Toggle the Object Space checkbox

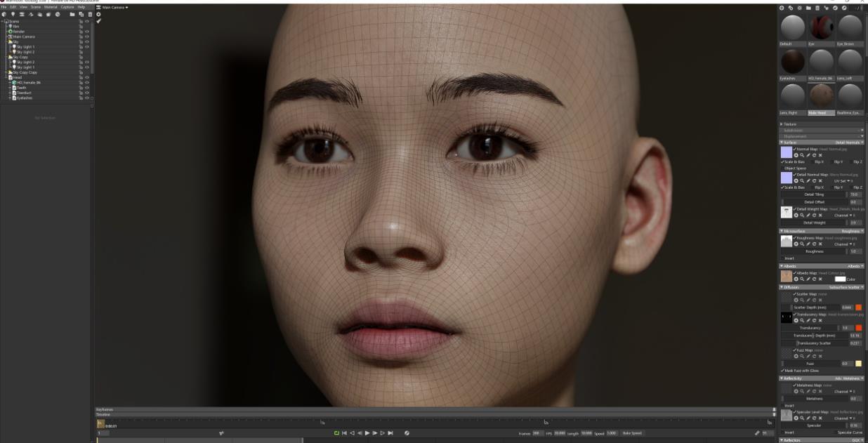point(783,168)
